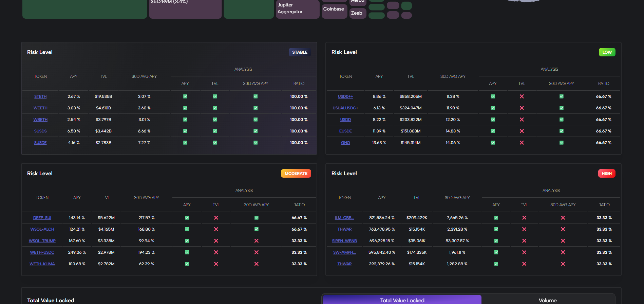Image resolution: width=644 pixels, height=304 pixels.
Task: Open the USUALUSDC+ token link
Action: 345,108
